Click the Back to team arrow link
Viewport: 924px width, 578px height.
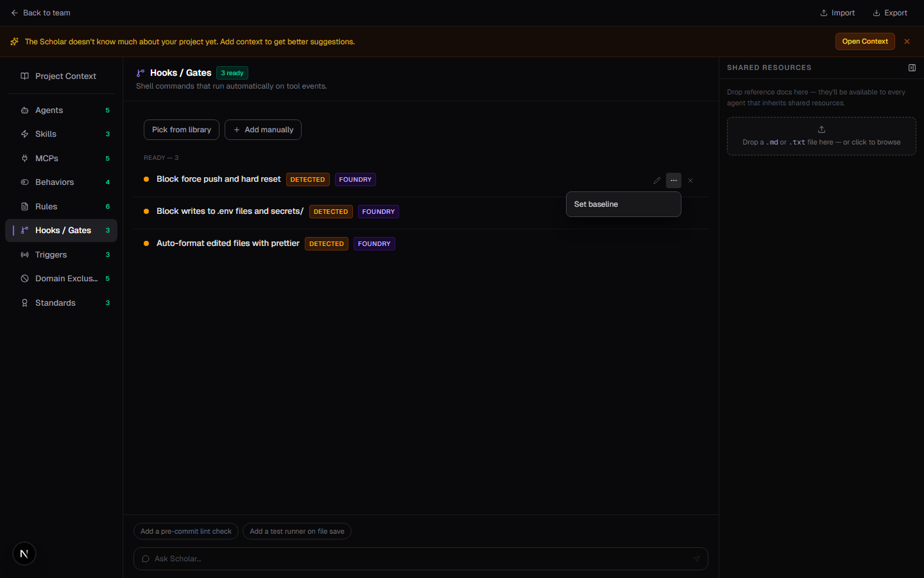coord(40,13)
